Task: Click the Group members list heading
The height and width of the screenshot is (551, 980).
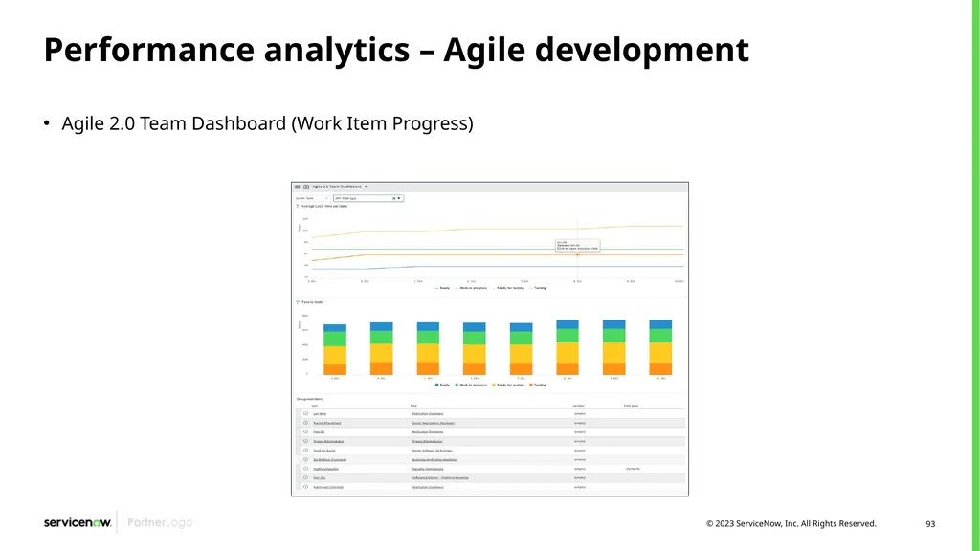Action: (x=309, y=399)
